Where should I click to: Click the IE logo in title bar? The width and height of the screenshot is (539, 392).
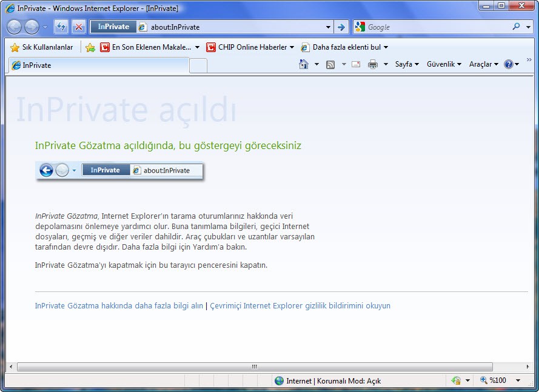click(x=10, y=8)
